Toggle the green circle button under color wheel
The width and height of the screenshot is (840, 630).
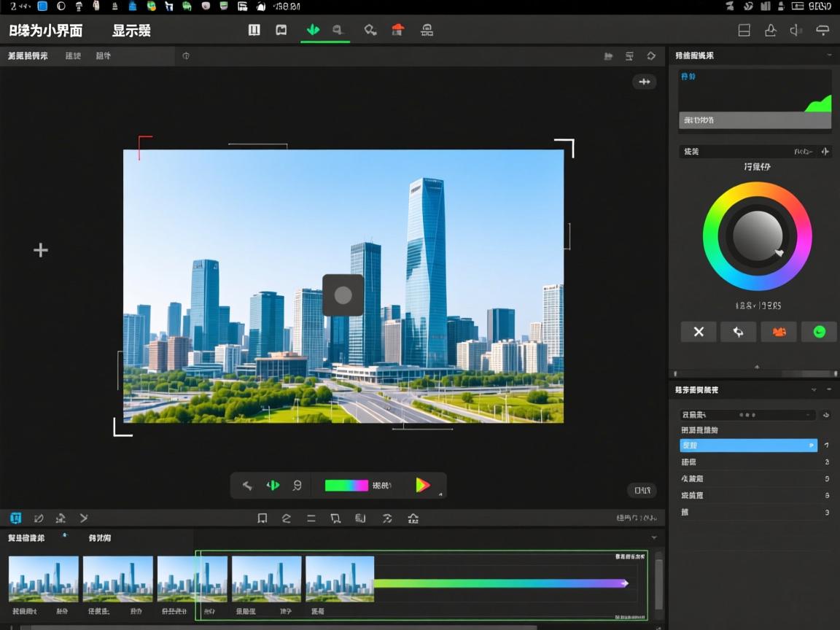[819, 332]
